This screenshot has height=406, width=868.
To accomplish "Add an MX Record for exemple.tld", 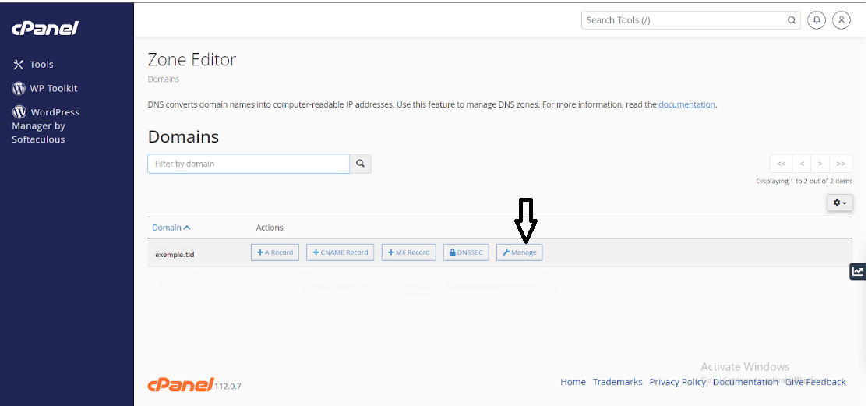I will tap(408, 252).
